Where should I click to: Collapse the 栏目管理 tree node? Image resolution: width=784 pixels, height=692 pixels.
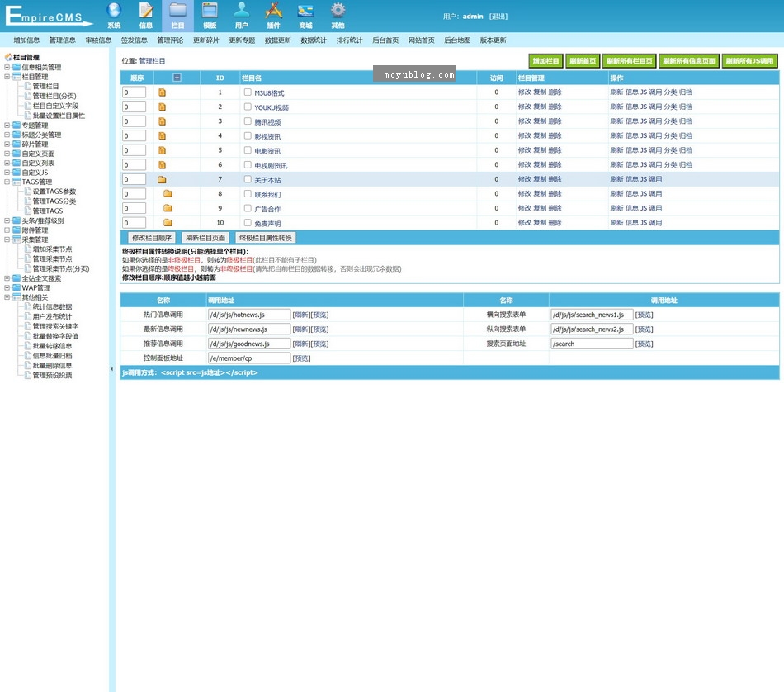point(7,77)
